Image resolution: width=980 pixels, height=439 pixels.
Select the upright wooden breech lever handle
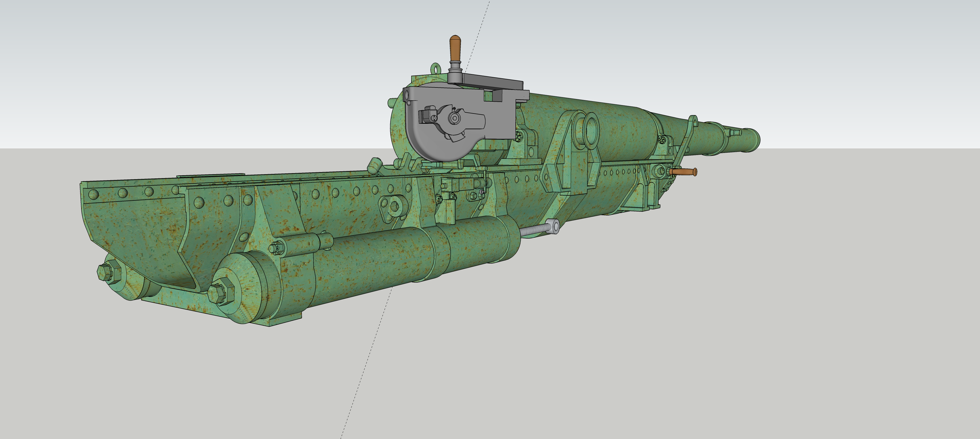click(455, 48)
